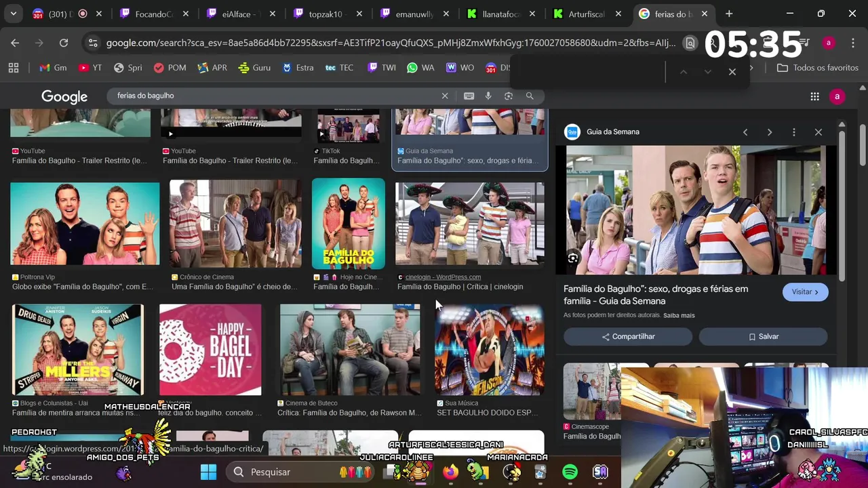Viewport: 868px width, 488px height.
Task: Click the Compartilhar button
Action: pos(628,337)
